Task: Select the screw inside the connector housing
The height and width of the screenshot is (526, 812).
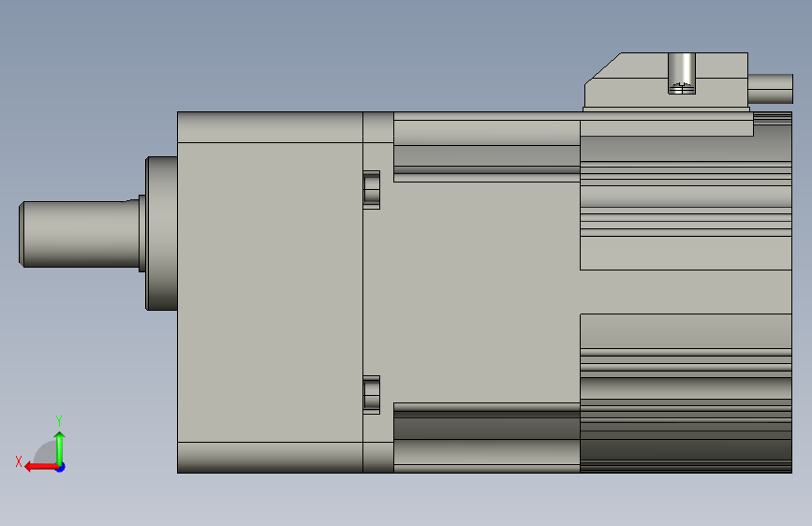Action: tap(682, 74)
